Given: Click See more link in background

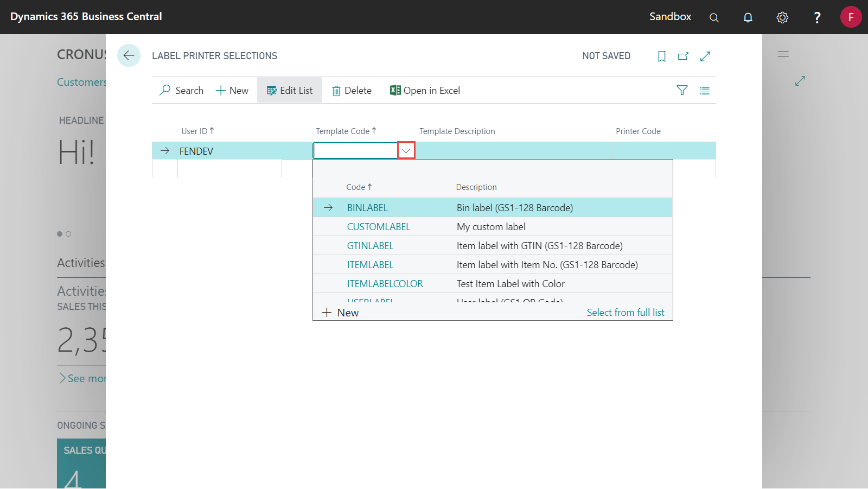Looking at the screenshot, I should coord(83,378).
